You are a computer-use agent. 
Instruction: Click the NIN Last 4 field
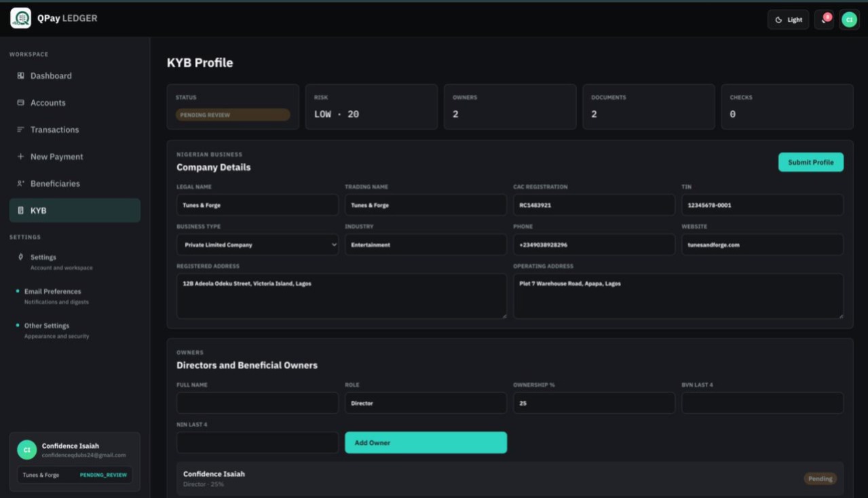tap(257, 442)
